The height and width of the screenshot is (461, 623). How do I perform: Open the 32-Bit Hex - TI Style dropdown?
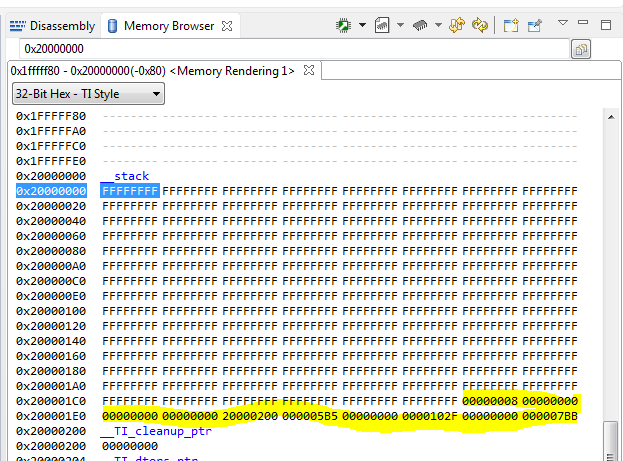(x=88, y=94)
